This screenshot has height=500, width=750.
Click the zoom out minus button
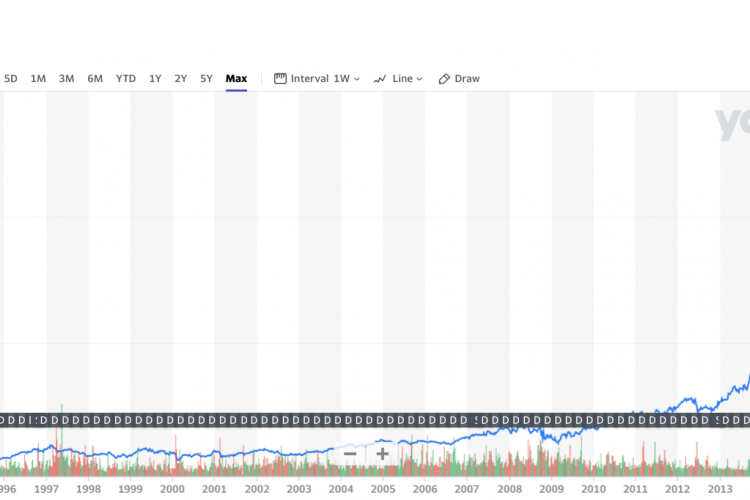tap(350, 454)
